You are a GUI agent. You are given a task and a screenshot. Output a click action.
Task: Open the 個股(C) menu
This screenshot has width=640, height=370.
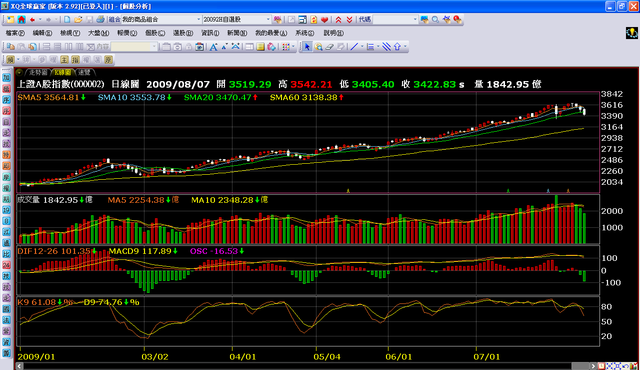(155, 33)
